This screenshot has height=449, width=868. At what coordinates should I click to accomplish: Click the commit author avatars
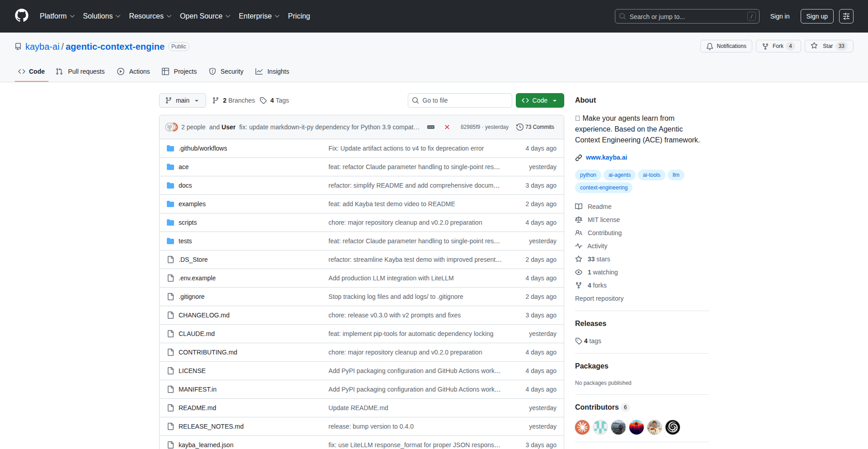coord(171,127)
